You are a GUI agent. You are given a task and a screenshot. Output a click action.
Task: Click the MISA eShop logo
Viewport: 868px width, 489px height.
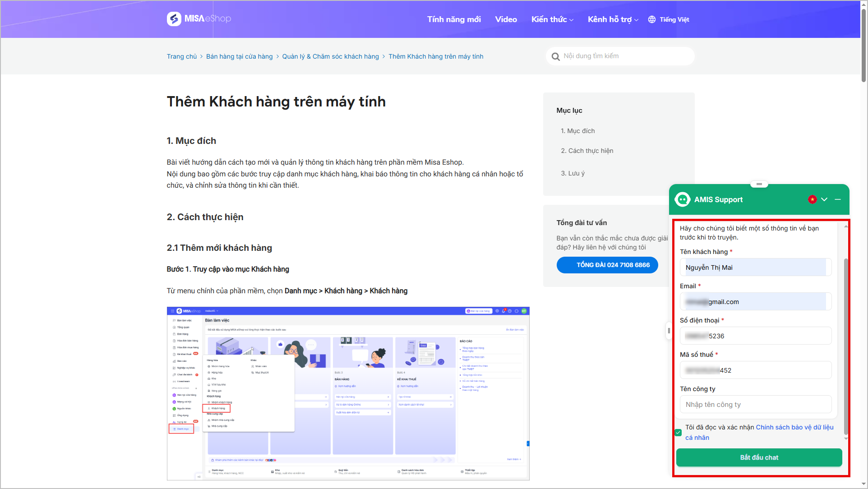pyautogui.click(x=199, y=18)
